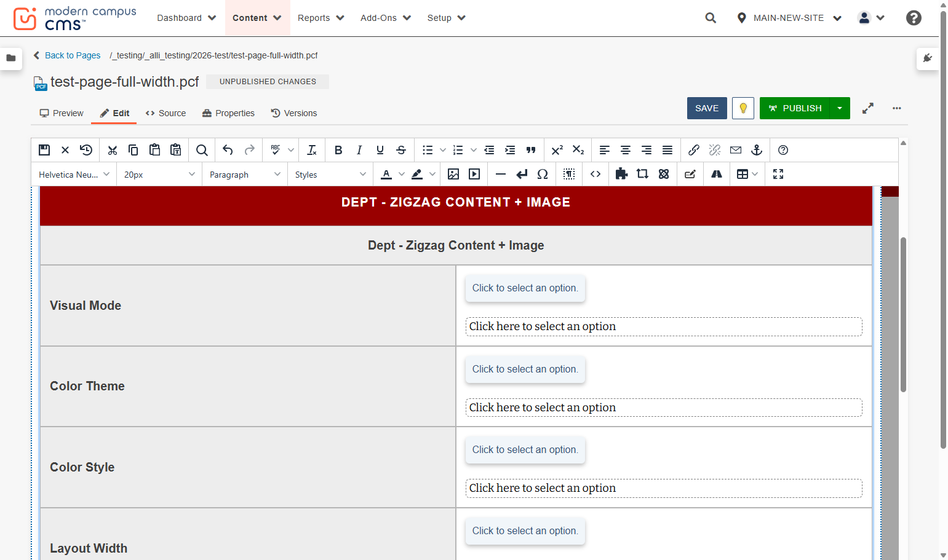
Task: Open Find and Replace magnifier tool
Action: click(202, 150)
